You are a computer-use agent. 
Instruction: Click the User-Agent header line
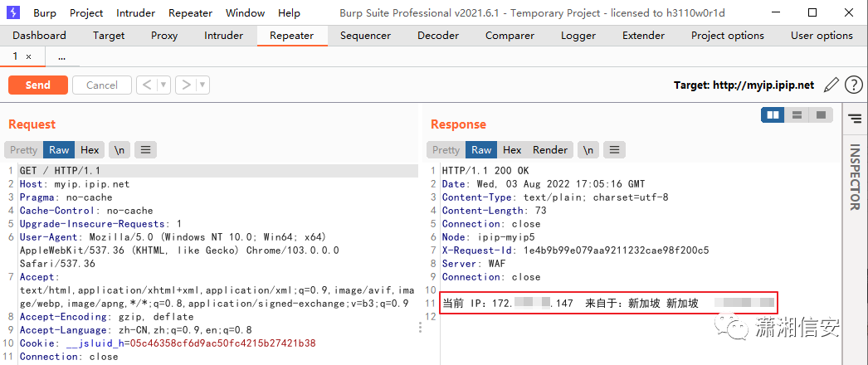179,251
